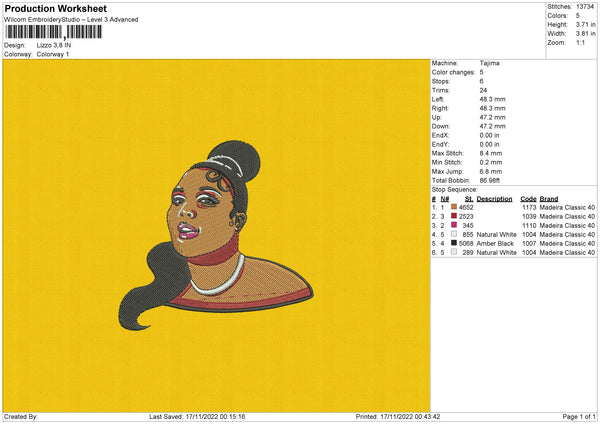Click 'Madeira Classic 40' brand in row 1
The width and height of the screenshot is (600, 424).
(x=567, y=207)
